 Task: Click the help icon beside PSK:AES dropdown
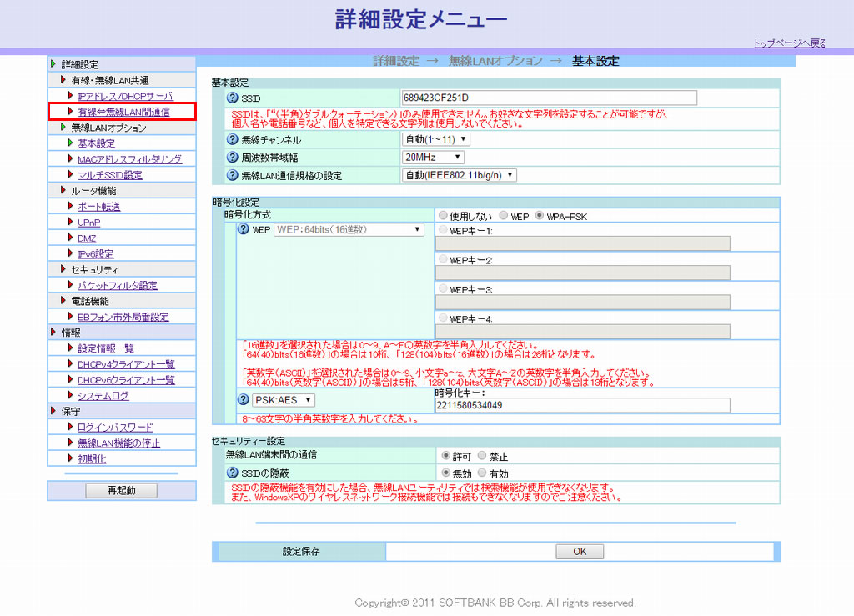[x=244, y=401]
